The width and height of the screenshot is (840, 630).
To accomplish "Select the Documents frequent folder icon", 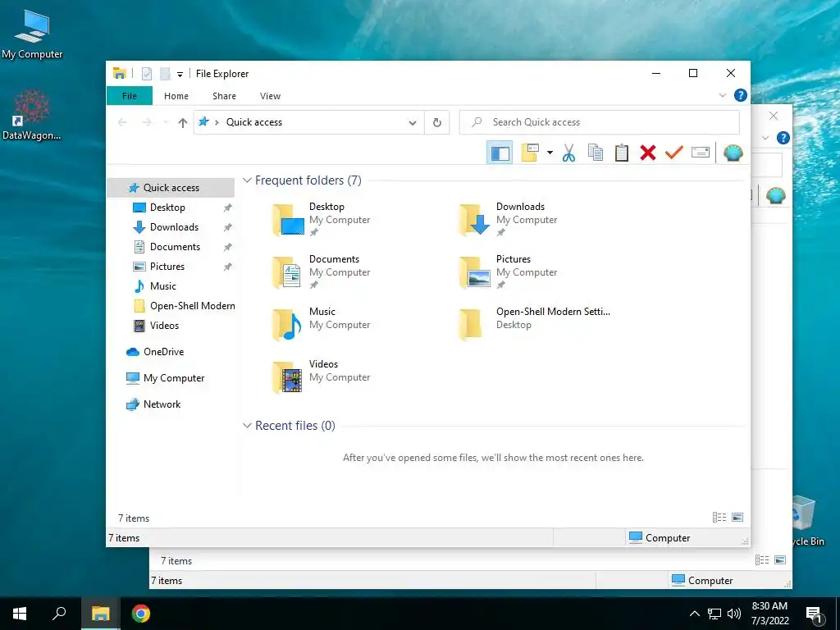I will pyautogui.click(x=288, y=272).
